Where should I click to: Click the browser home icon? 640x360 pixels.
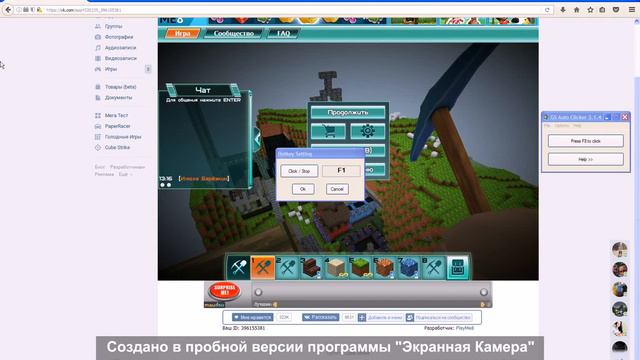(576, 9)
